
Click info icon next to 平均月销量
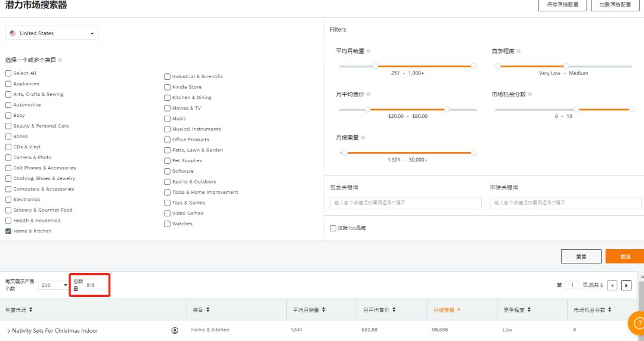pyautogui.click(x=369, y=51)
